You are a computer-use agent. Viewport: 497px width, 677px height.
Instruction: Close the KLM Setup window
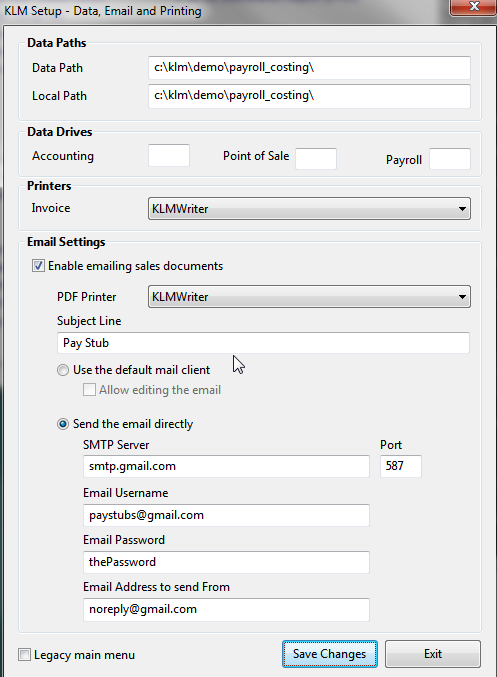point(474,6)
